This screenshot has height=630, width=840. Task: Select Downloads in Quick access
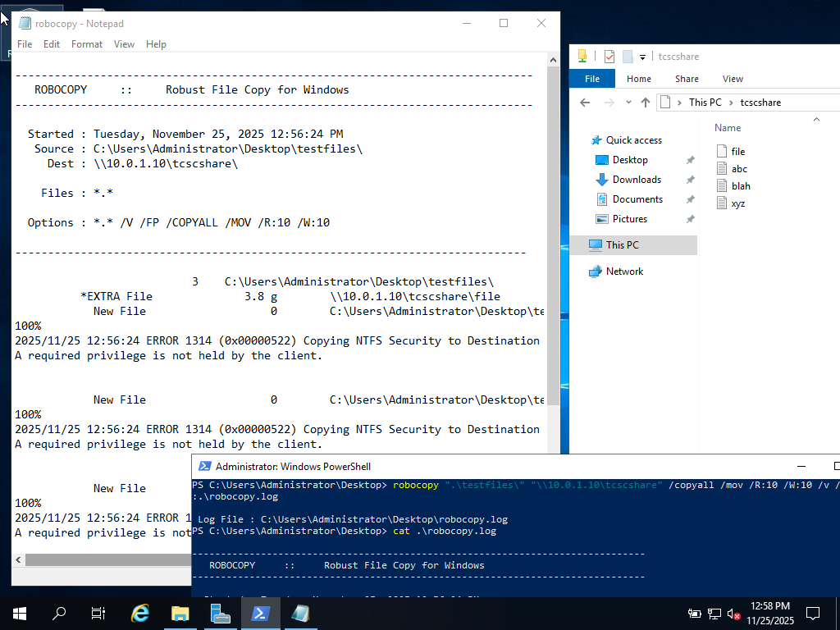tap(636, 180)
